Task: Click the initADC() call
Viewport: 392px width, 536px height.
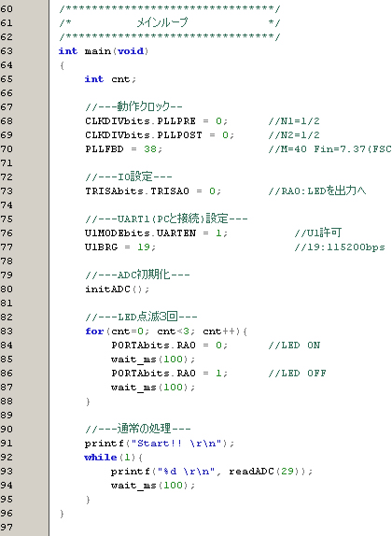Action: pyautogui.click(x=118, y=289)
